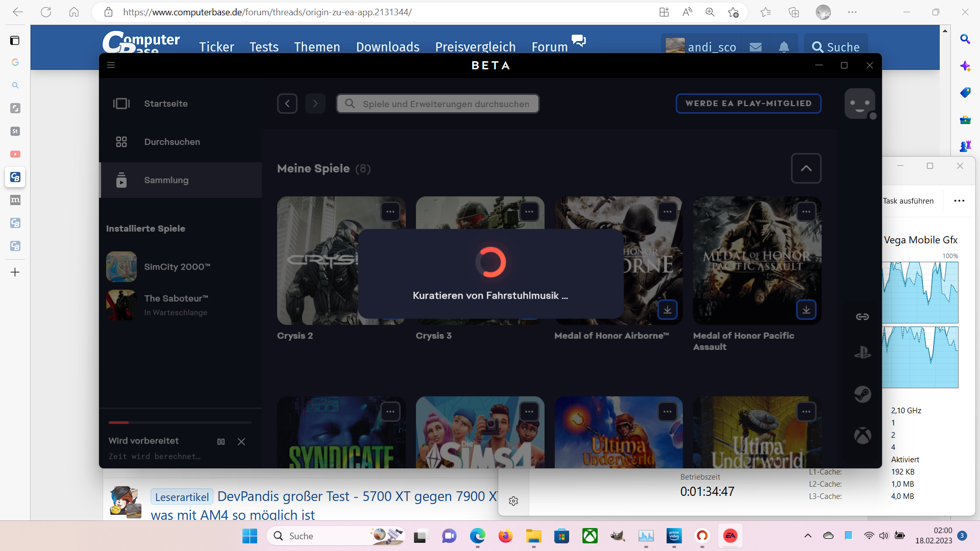980x551 pixels.
Task: Collapse the Meine Spiele section
Action: (x=806, y=168)
